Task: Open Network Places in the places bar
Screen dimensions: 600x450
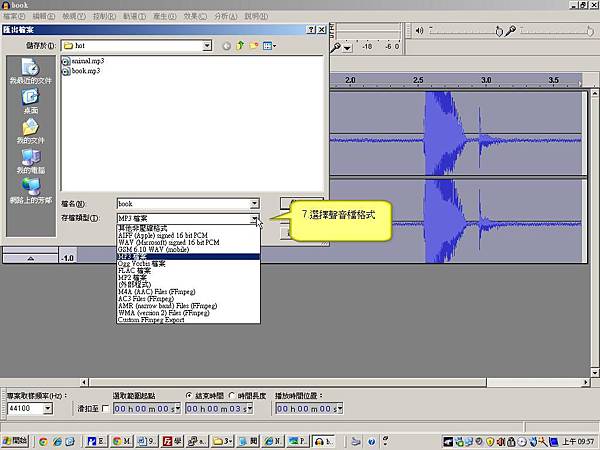Action: coord(30,191)
